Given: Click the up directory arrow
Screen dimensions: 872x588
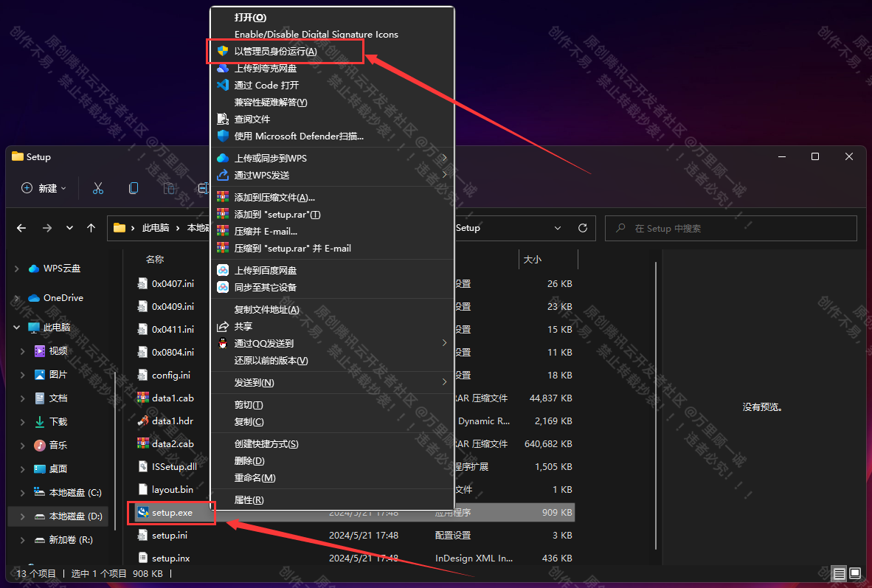Looking at the screenshot, I should pyautogui.click(x=91, y=228).
